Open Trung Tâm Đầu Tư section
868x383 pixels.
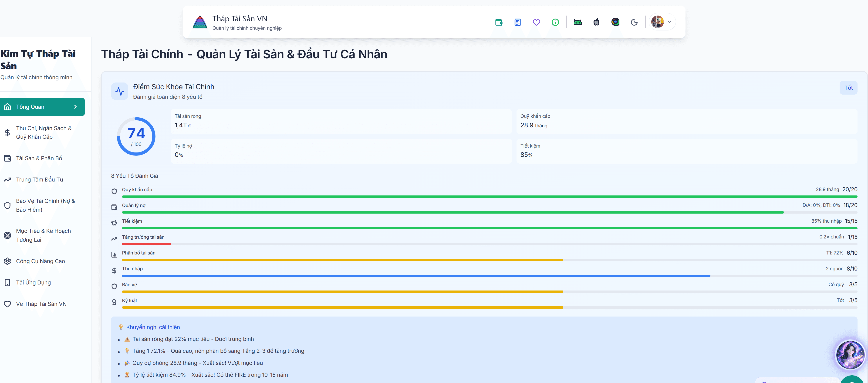pyautogui.click(x=39, y=179)
